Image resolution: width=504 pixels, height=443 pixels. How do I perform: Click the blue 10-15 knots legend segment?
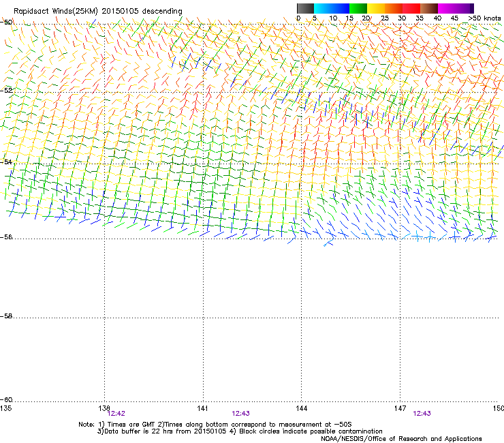coord(341,8)
